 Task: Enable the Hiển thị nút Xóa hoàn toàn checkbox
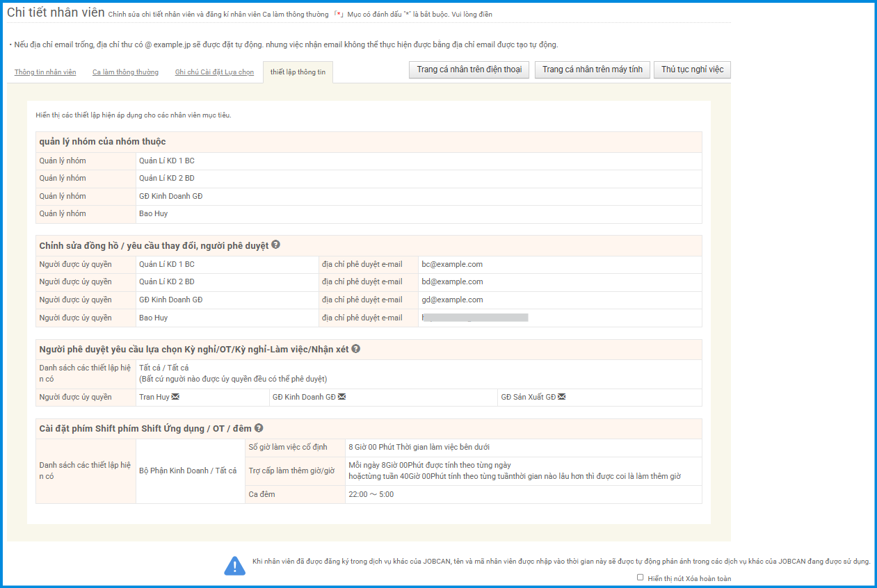pyautogui.click(x=640, y=578)
